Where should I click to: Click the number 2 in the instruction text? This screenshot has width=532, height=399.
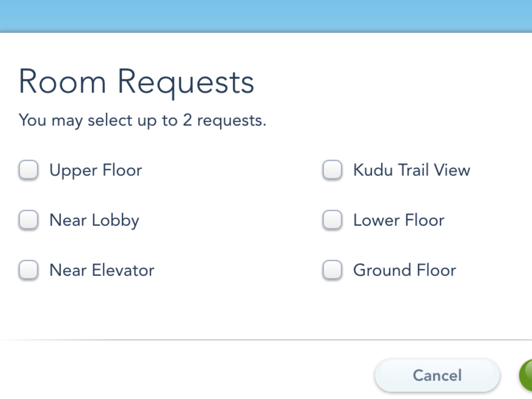[187, 120]
